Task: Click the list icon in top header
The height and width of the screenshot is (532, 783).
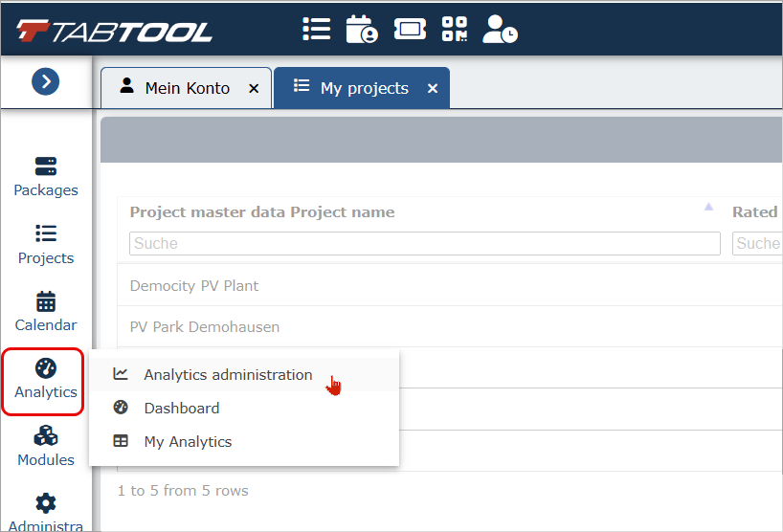Action: (317, 29)
